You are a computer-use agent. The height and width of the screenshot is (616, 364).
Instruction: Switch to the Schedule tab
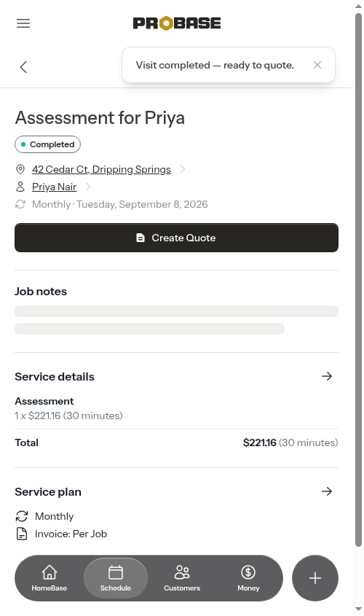click(x=116, y=578)
